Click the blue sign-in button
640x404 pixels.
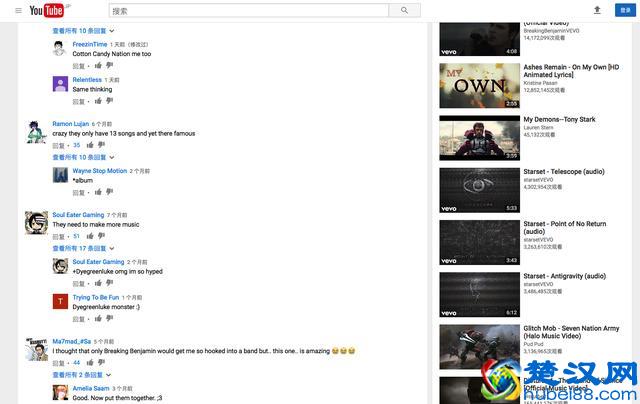625,10
